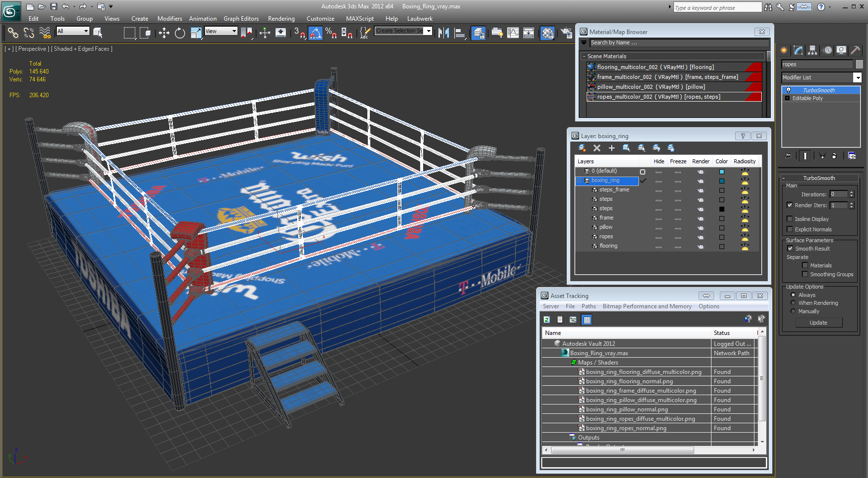The width and height of the screenshot is (868, 478).
Task: Open the Render Setup (teapot) tool
Action: click(x=566, y=33)
